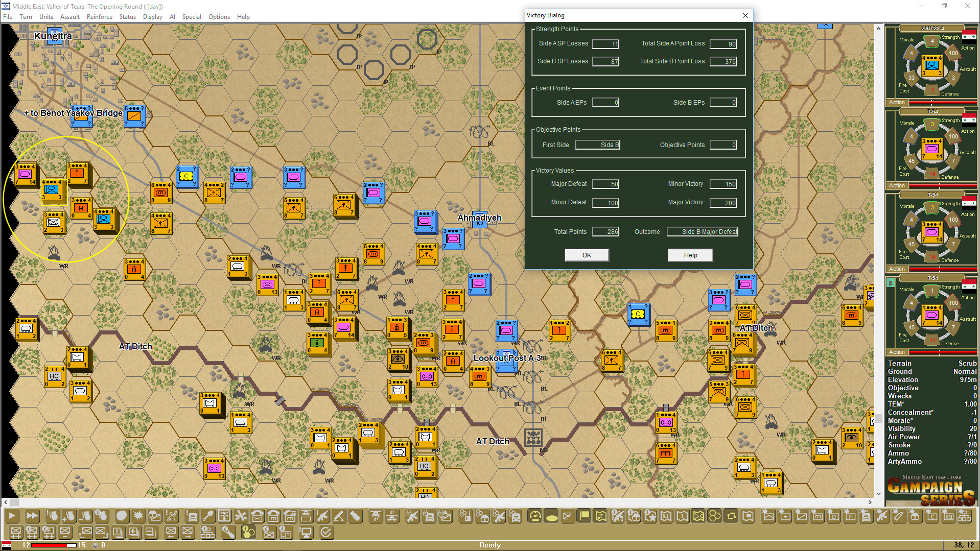Open the Units menu
The image size is (980, 551).
pyautogui.click(x=46, y=16)
